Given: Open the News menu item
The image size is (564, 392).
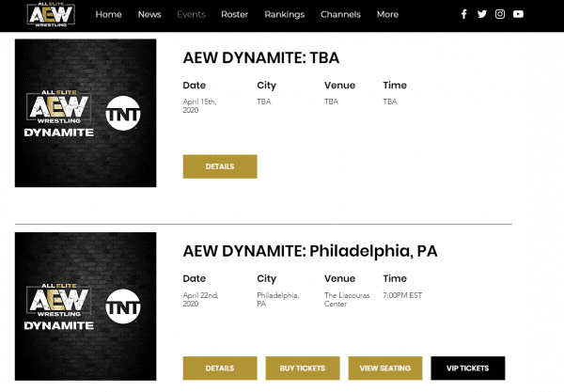Looking at the screenshot, I should point(149,15).
